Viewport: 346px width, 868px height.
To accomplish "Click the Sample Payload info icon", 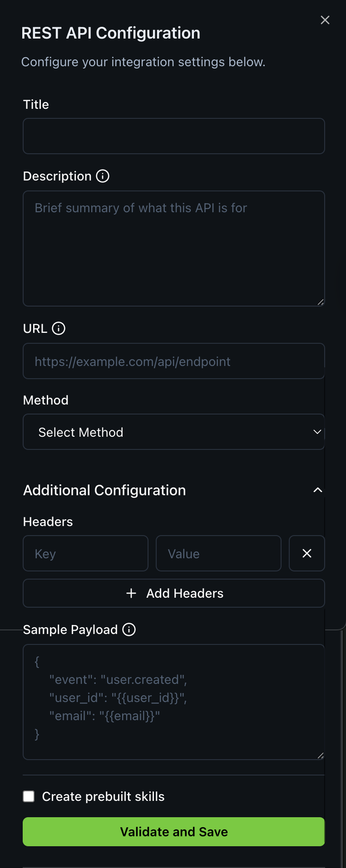I will point(129,629).
